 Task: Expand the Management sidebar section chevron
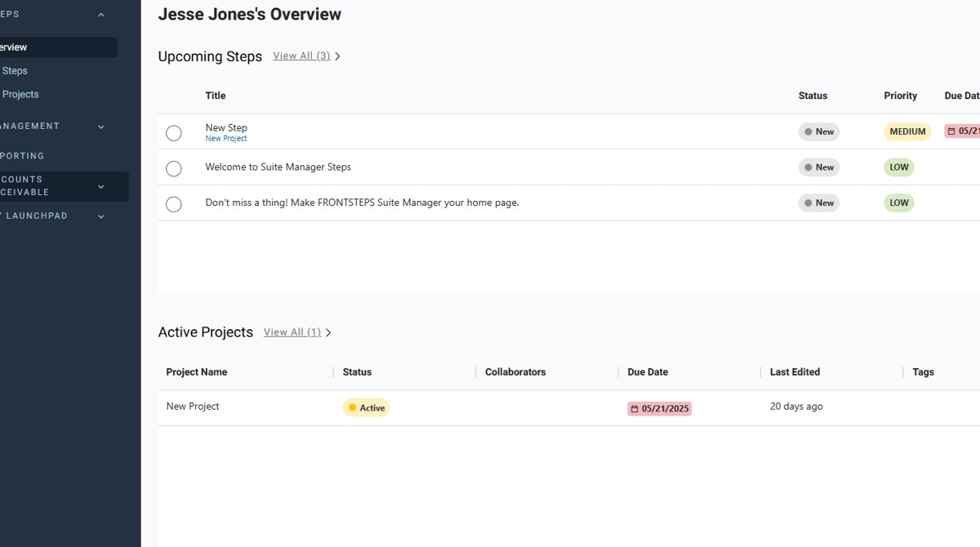click(x=101, y=127)
